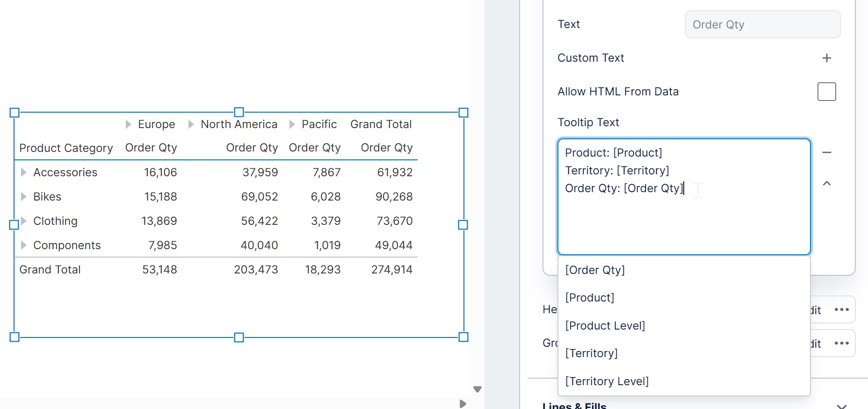Click the bottom-center resize handle of the table
The width and height of the screenshot is (868, 409).
[239, 337]
